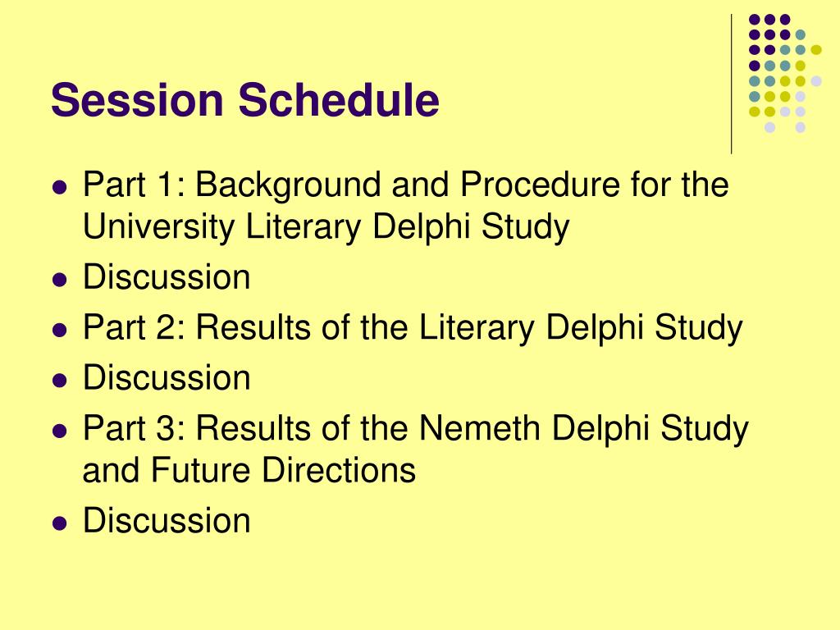Select the and Future Directions line
The width and height of the screenshot is (840, 630).
[x=249, y=470]
